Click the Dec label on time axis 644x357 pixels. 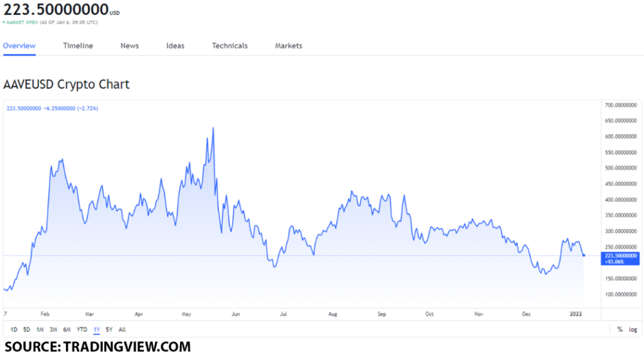[526, 314]
